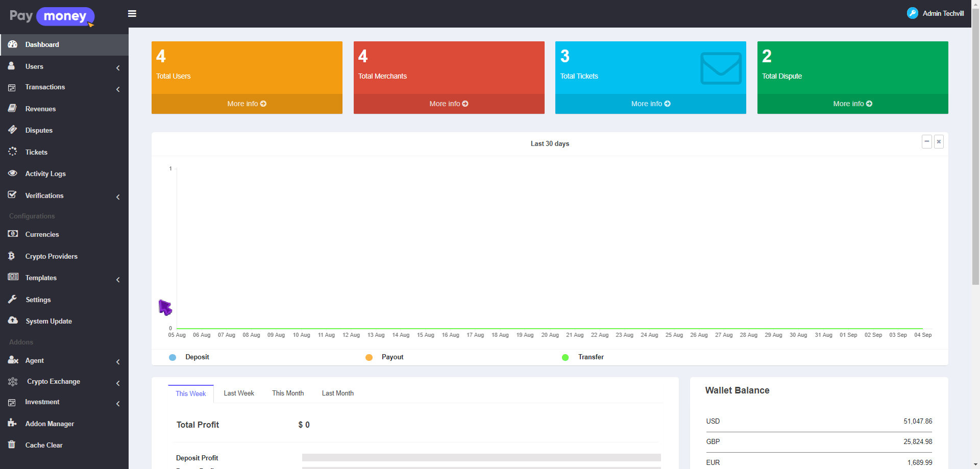Toggle Deposit series in chart legend
This screenshot has height=469, width=980.
click(x=173, y=357)
